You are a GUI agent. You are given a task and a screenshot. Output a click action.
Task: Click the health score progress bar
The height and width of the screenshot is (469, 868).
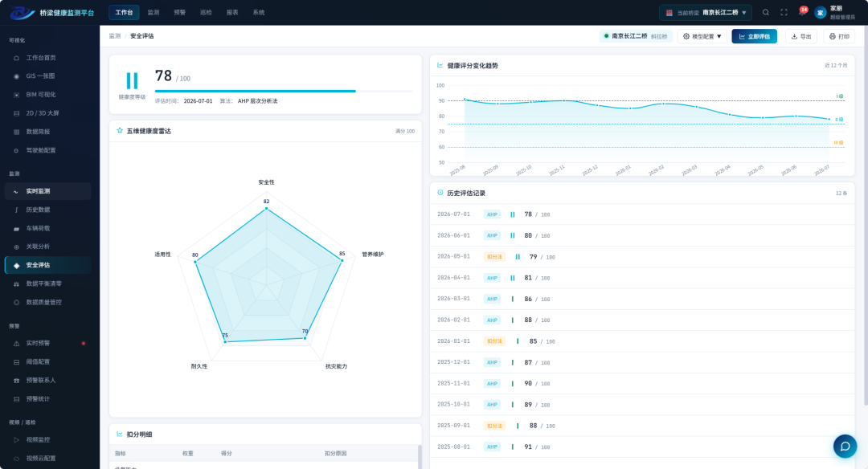[284, 91]
